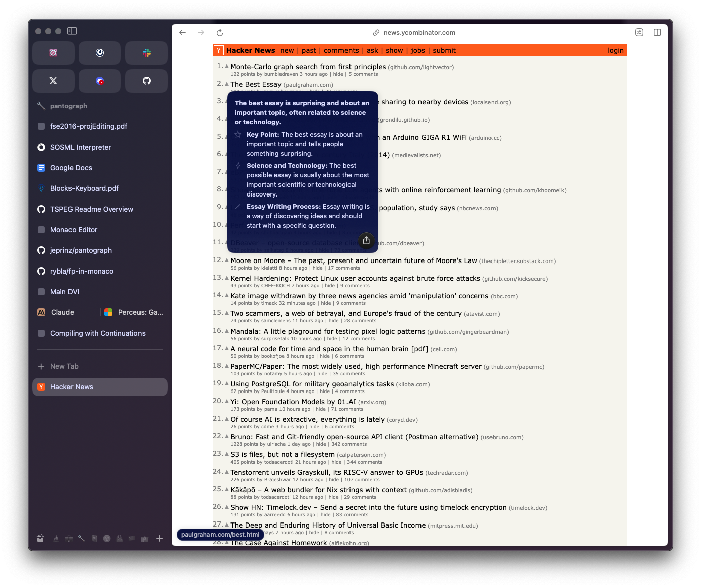Switch to TSPEG Readme Overview tab

point(100,209)
